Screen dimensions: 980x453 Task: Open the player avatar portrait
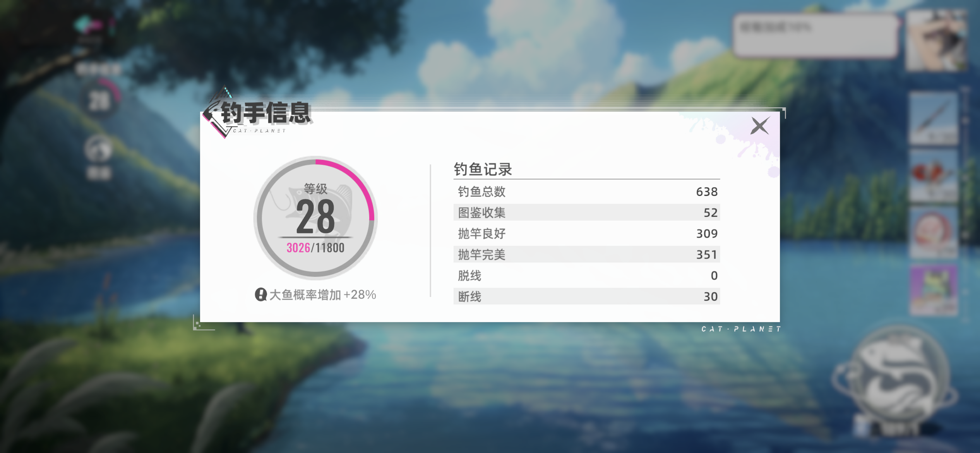[936, 41]
